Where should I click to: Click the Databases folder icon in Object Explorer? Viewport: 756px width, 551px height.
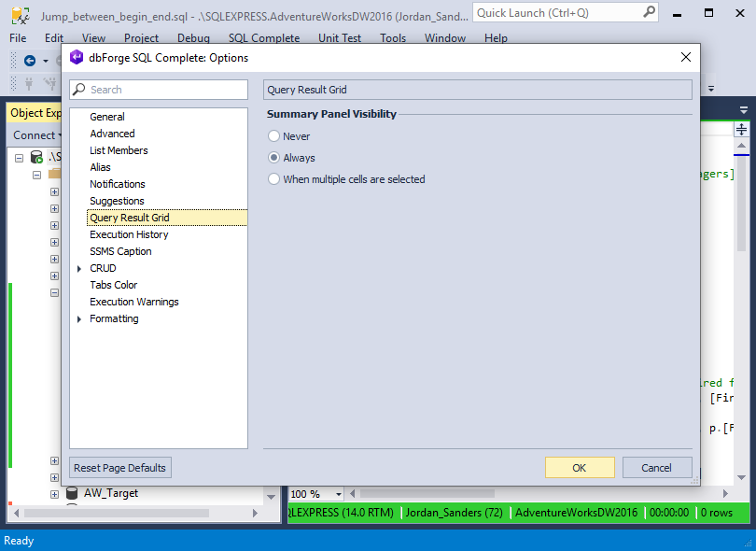(x=54, y=174)
